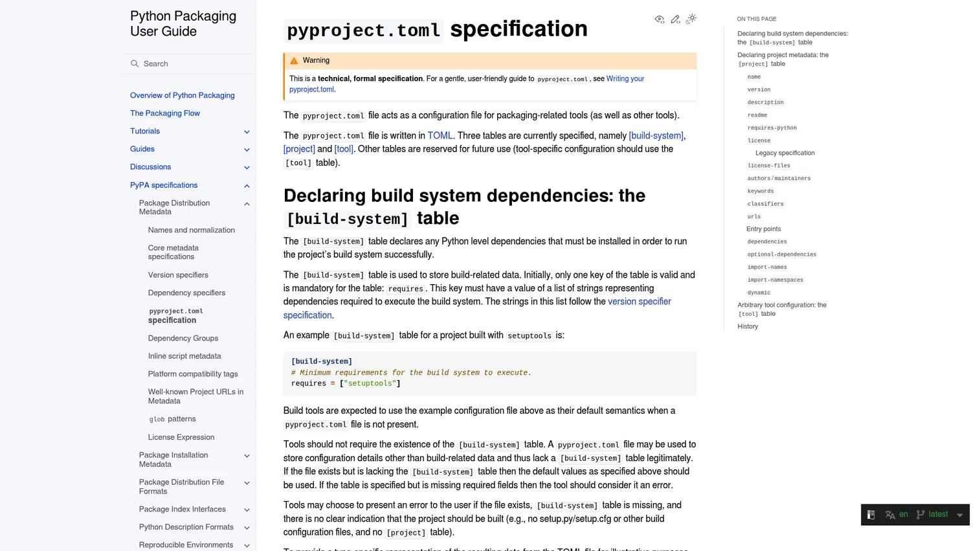Jump to 'optional-dependencies' in page TOC
This screenshot has width=980, height=551.
pyautogui.click(x=782, y=254)
